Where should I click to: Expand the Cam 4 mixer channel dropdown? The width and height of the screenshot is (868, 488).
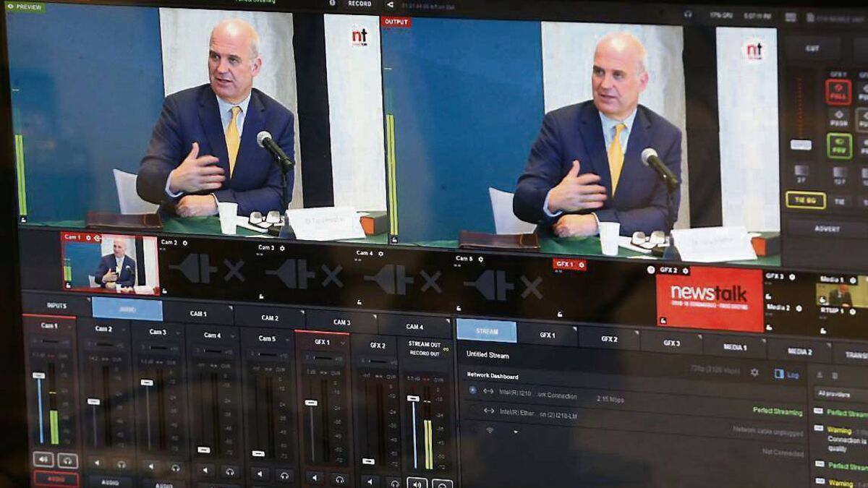(231, 335)
